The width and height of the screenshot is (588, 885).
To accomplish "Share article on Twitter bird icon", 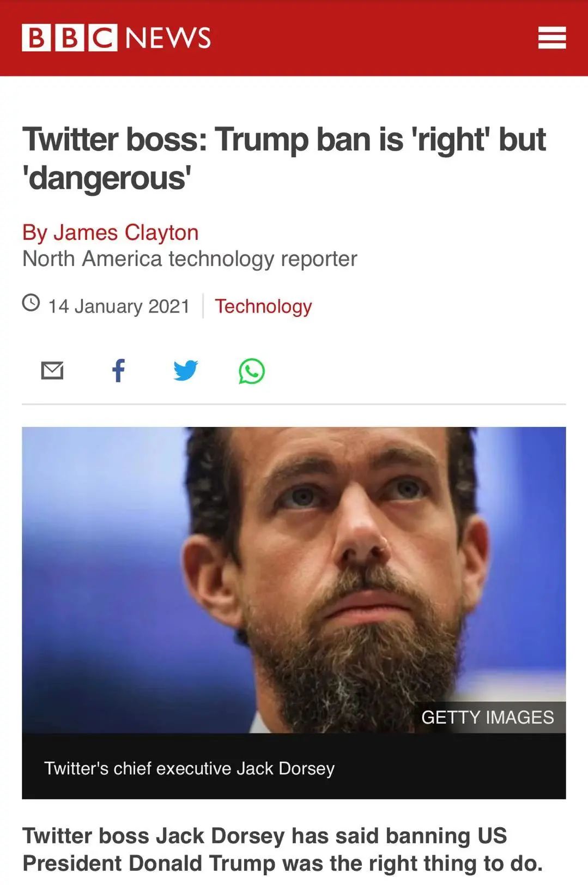I will click(185, 371).
